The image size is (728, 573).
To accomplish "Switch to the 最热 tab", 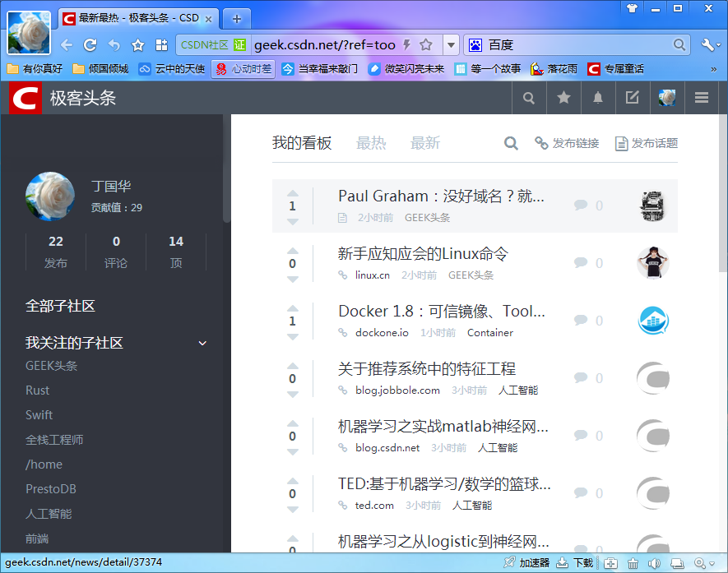I will (x=371, y=143).
